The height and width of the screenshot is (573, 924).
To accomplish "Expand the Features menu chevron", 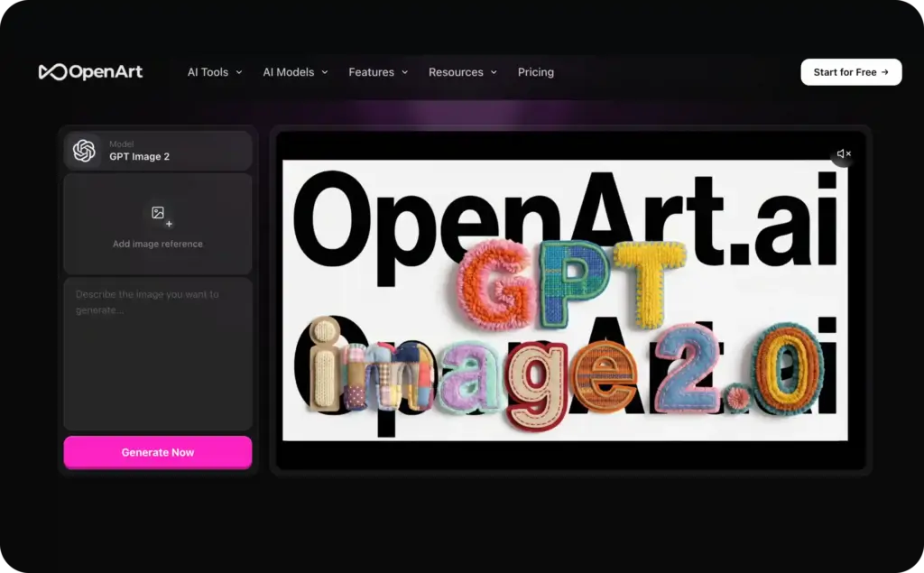I will click(x=405, y=72).
